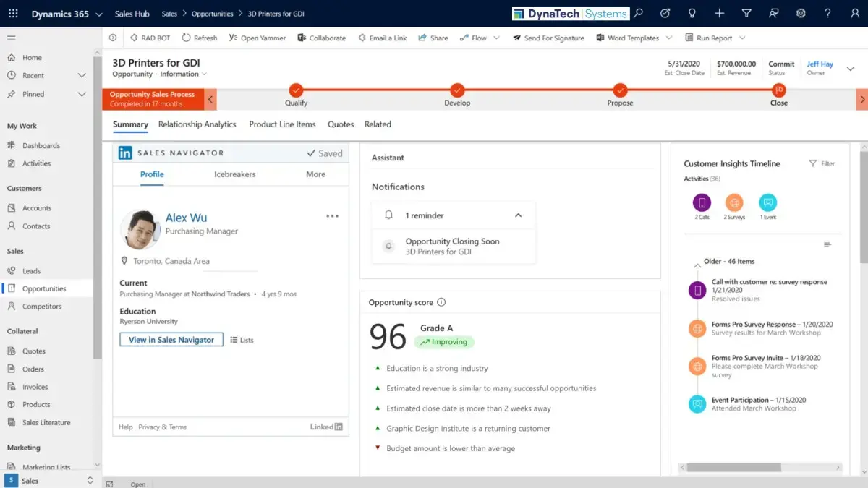The width and height of the screenshot is (868, 488).
Task: Open the Quotes tab
Action: click(x=341, y=124)
